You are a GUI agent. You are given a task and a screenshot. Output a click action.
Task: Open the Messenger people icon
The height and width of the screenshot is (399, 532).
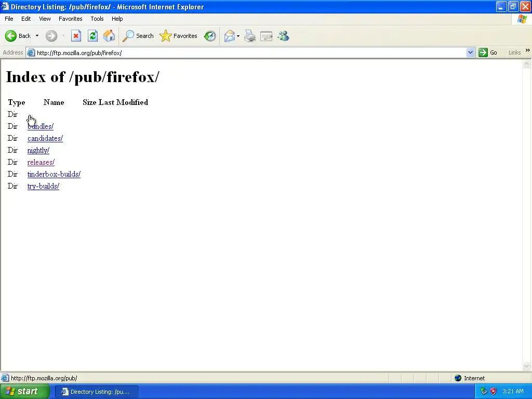pos(283,36)
